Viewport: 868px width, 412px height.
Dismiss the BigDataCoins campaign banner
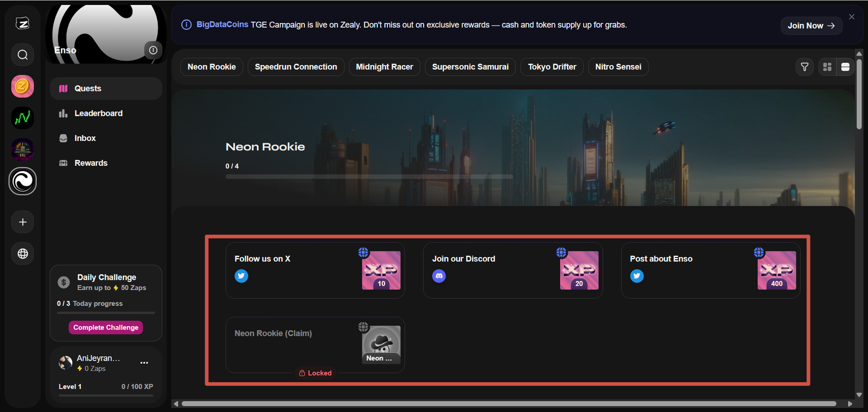852,17
